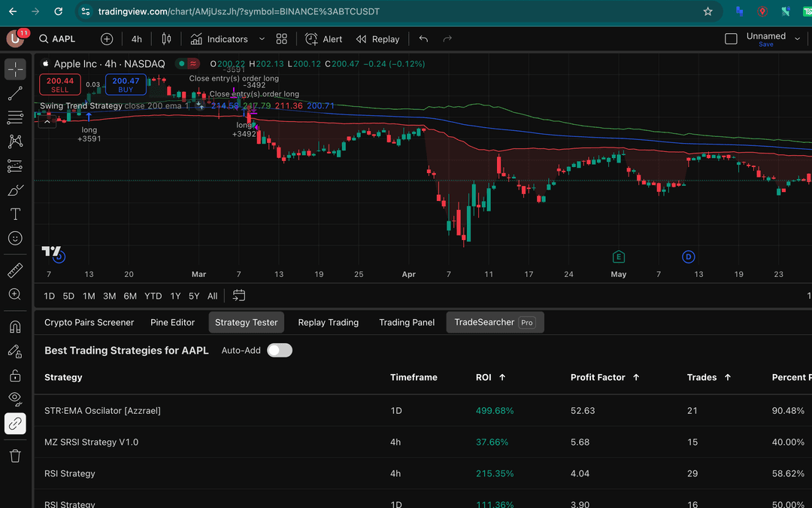Viewport: 812px width, 508px height.
Task: Toggle lock all drawing tools
Action: click(x=15, y=376)
